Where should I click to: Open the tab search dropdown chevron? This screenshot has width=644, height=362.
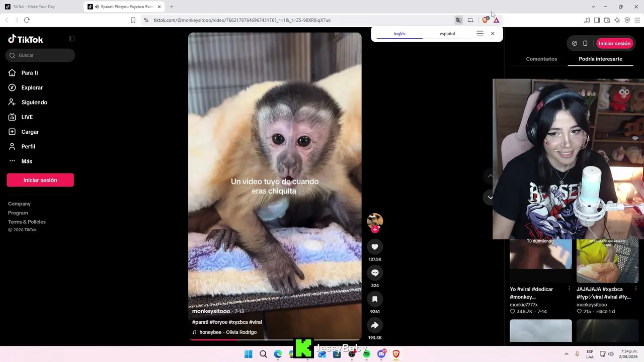coord(593,7)
